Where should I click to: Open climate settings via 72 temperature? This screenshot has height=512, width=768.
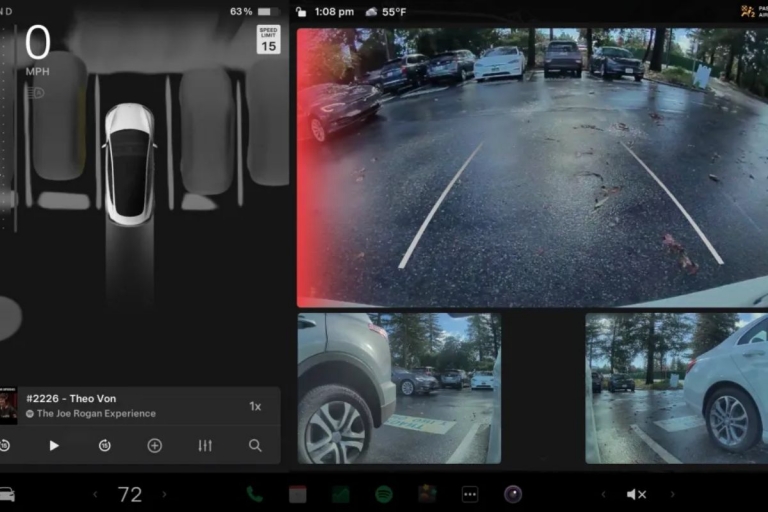[130, 494]
